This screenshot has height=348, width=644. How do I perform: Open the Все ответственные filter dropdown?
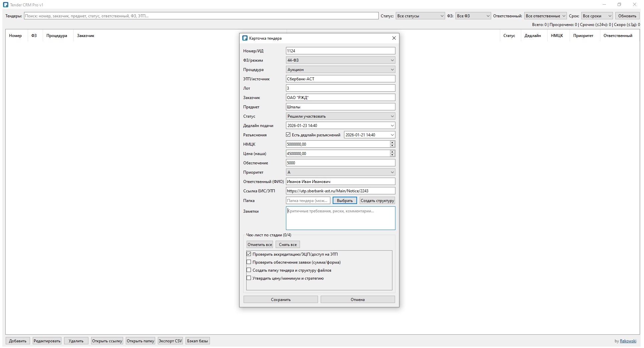coord(546,16)
